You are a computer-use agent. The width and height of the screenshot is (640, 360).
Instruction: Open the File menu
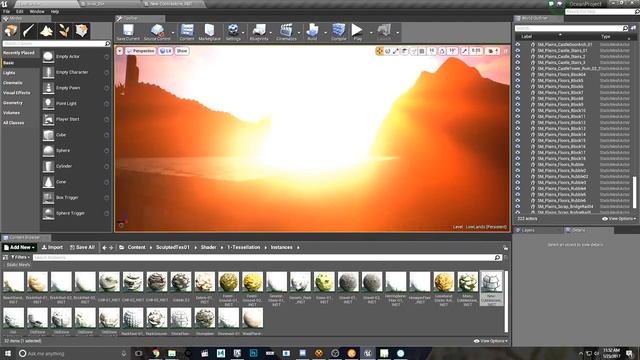coord(7,11)
